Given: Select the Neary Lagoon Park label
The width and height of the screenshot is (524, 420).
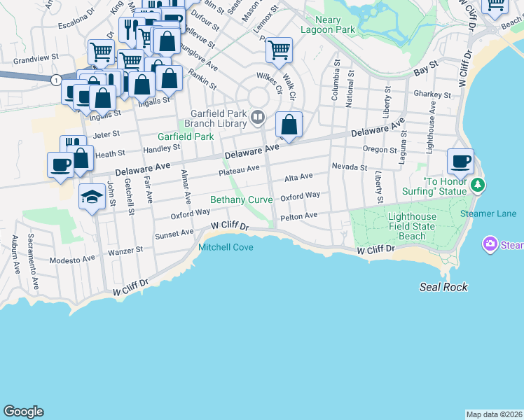Looking at the screenshot, I should click(x=328, y=24).
